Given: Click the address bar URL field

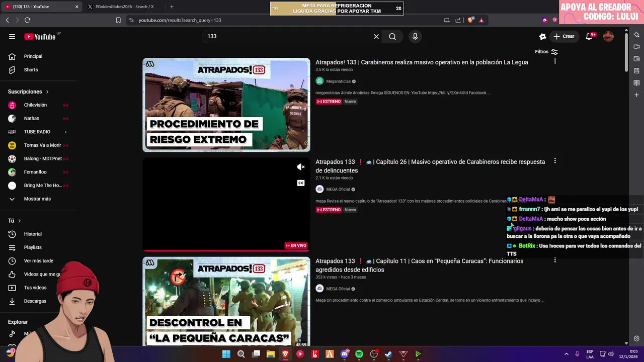Looking at the screenshot, I should click(x=284, y=20).
